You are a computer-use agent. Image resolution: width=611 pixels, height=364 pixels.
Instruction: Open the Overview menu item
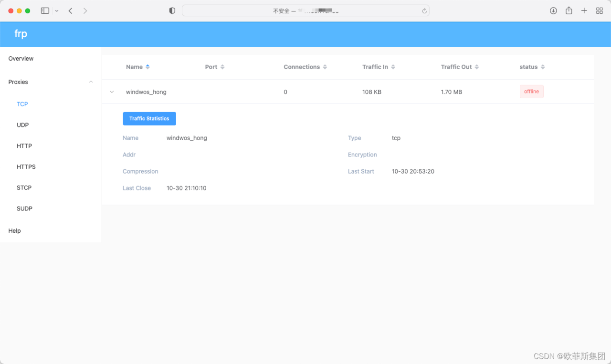[x=21, y=59]
